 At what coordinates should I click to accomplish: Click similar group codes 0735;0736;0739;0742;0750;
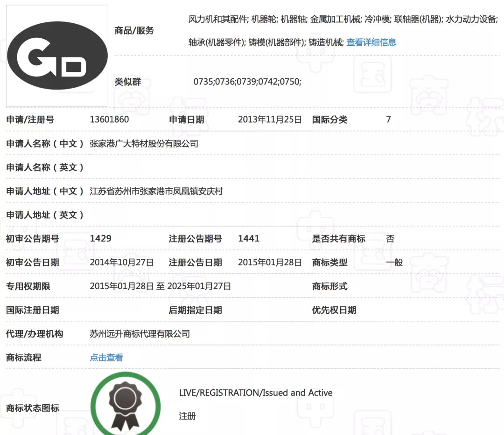click(x=247, y=82)
